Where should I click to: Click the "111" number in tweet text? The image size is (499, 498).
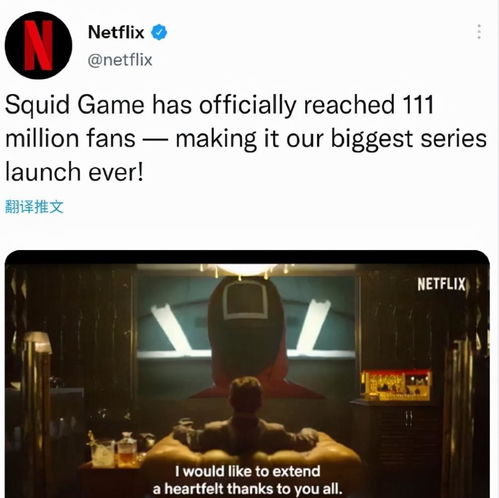[418, 104]
